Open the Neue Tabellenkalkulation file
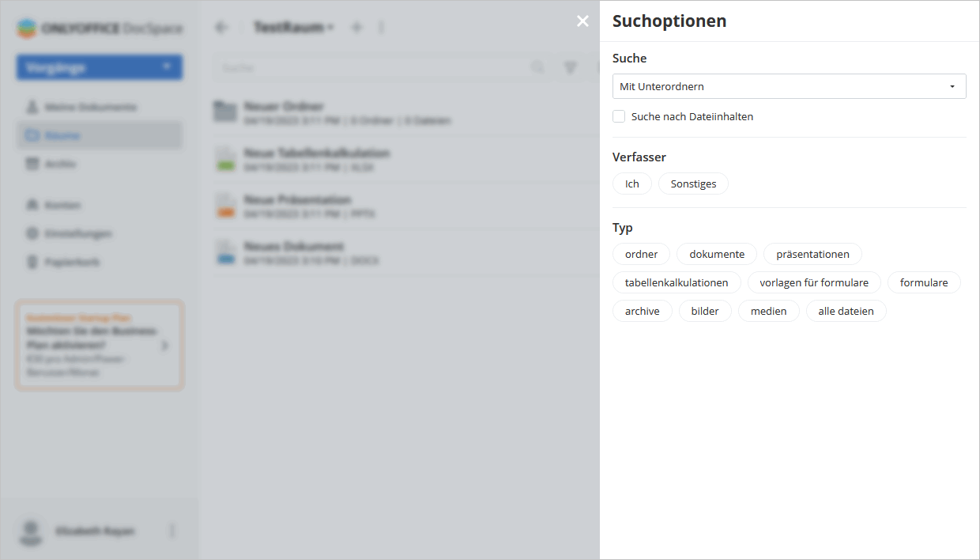The height and width of the screenshot is (560, 980). tap(405, 160)
